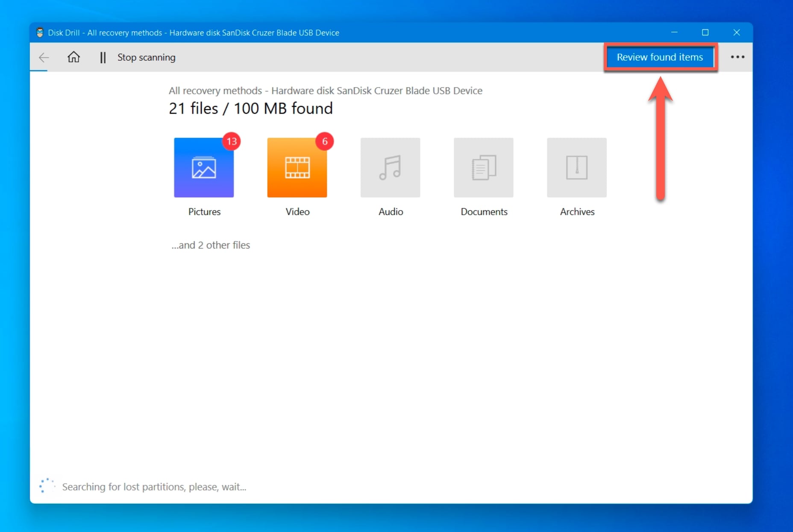The width and height of the screenshot is (793, 532).
Task: Open the Documents category tile
Action: [483, 167]
